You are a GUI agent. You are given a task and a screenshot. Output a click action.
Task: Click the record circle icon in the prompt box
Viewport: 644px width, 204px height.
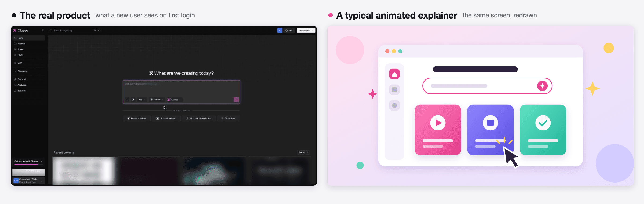133,100
